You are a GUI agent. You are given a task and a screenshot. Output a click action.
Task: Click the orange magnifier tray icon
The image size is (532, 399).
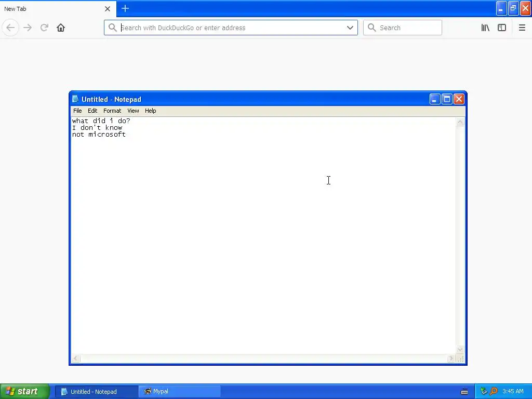tap(494, 391)
